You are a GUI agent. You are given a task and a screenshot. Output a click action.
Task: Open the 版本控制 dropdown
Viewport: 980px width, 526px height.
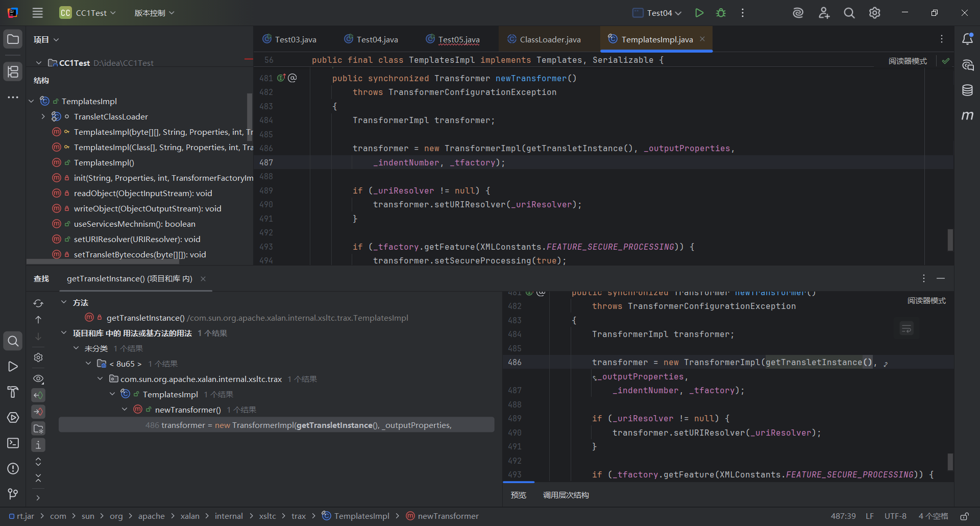click(155, 13)
